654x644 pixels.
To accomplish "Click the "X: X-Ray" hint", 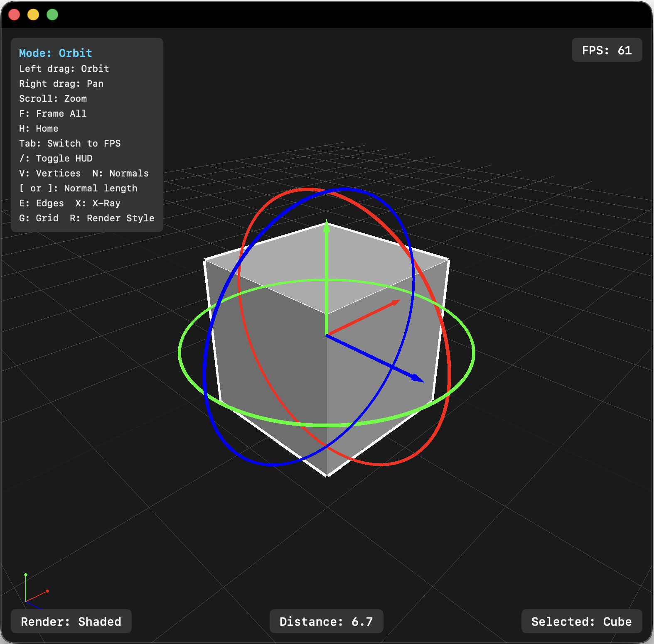I will 98,203.
